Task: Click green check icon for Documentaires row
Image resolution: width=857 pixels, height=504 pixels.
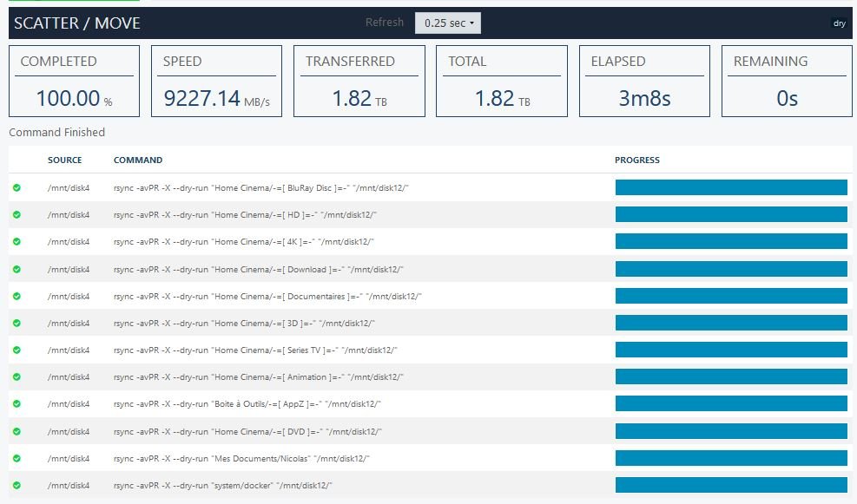Action: coord(17,296)
